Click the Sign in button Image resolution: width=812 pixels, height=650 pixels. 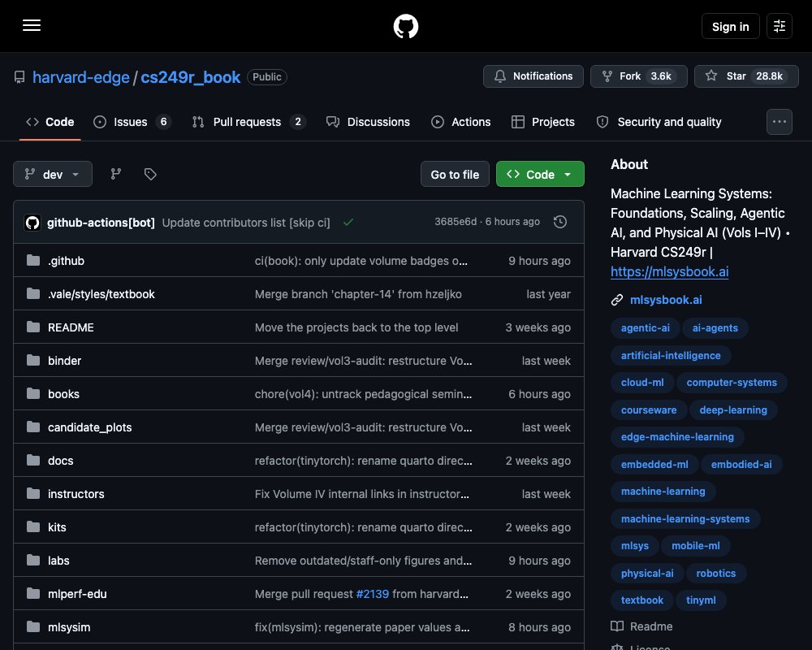[730, 26]
